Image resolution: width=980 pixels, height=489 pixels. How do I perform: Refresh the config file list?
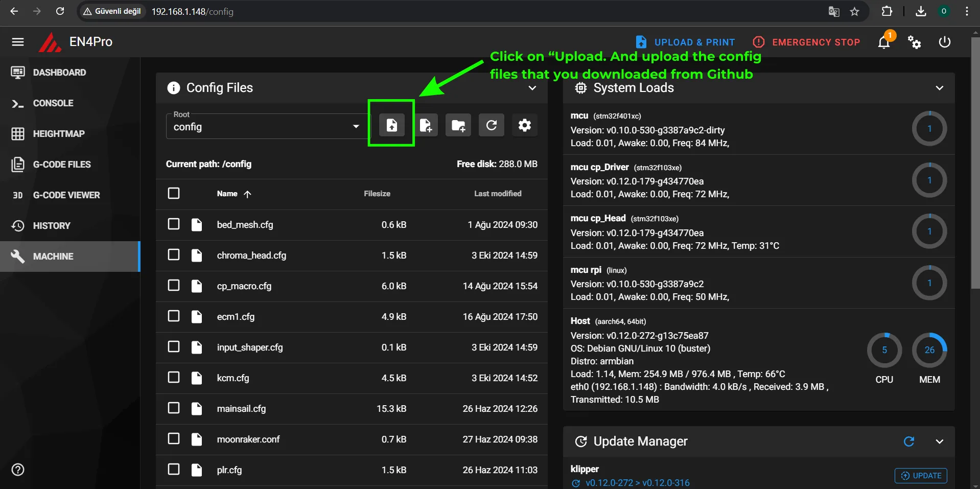point(492,125)
